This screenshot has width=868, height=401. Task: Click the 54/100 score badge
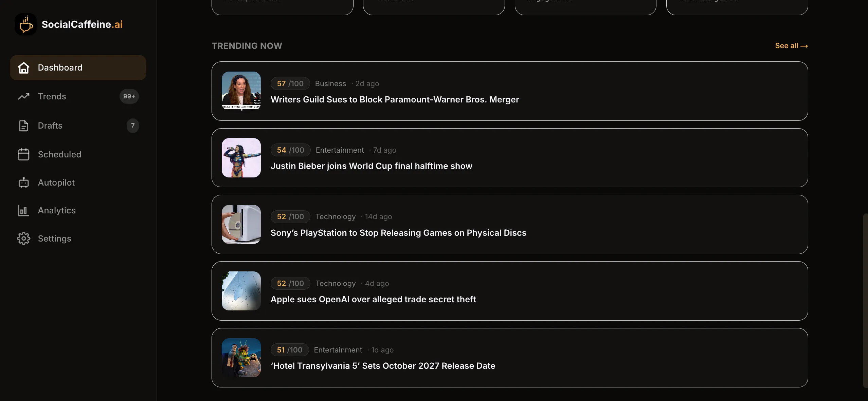290,150
